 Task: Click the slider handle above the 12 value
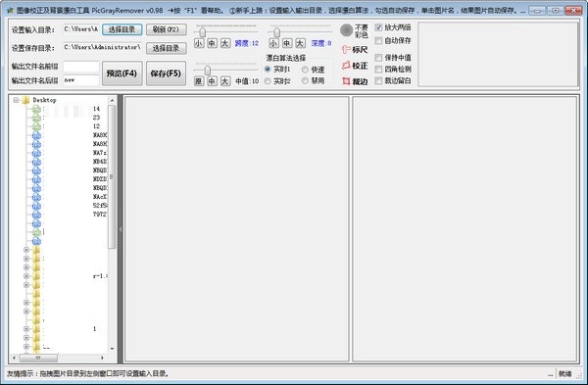click(x=203, y=32)
